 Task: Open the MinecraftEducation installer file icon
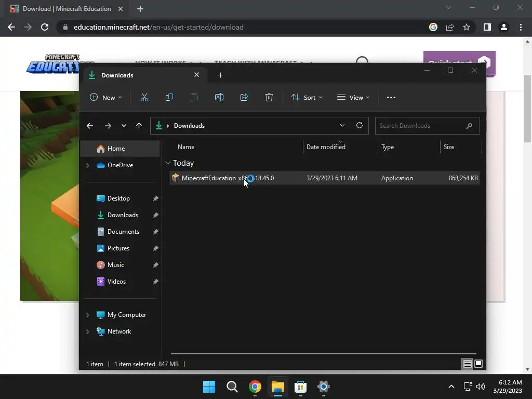176,178
